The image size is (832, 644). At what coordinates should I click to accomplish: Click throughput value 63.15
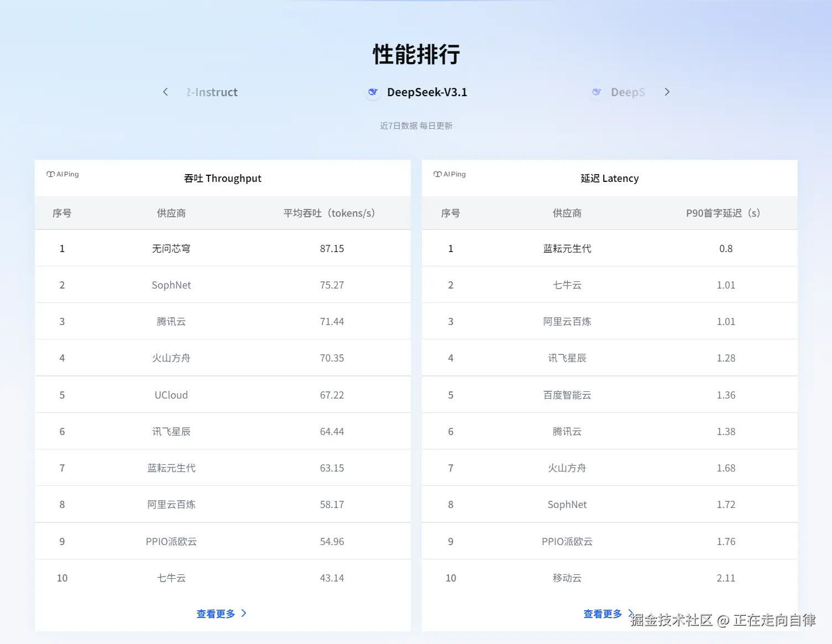pos(332,468)
